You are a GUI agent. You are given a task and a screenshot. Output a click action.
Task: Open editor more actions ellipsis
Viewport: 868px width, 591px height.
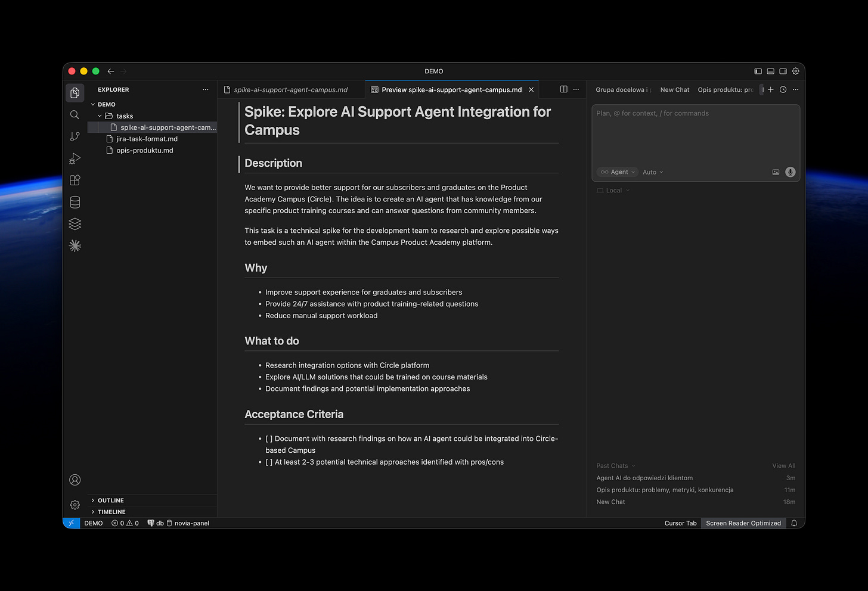click(x=576, y=89)
